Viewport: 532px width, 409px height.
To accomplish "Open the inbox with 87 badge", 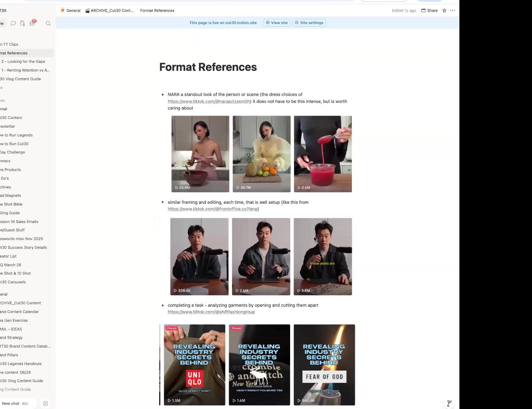I will tap(32, 23).
